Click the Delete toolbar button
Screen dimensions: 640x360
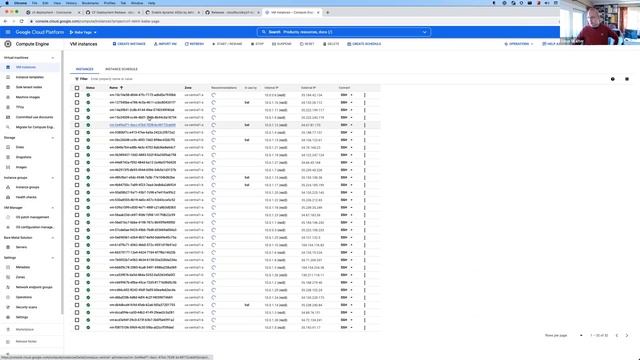331,44
